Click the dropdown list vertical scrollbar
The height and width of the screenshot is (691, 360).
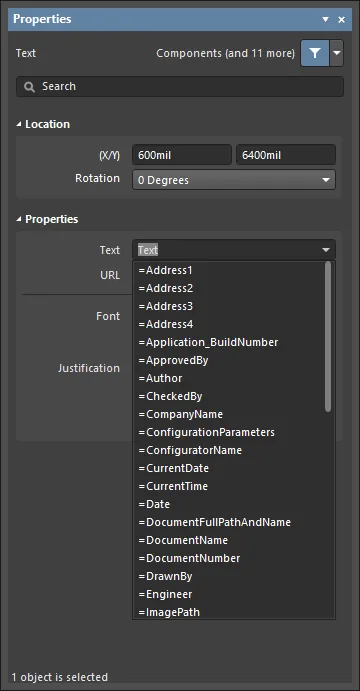pos(328,337)
